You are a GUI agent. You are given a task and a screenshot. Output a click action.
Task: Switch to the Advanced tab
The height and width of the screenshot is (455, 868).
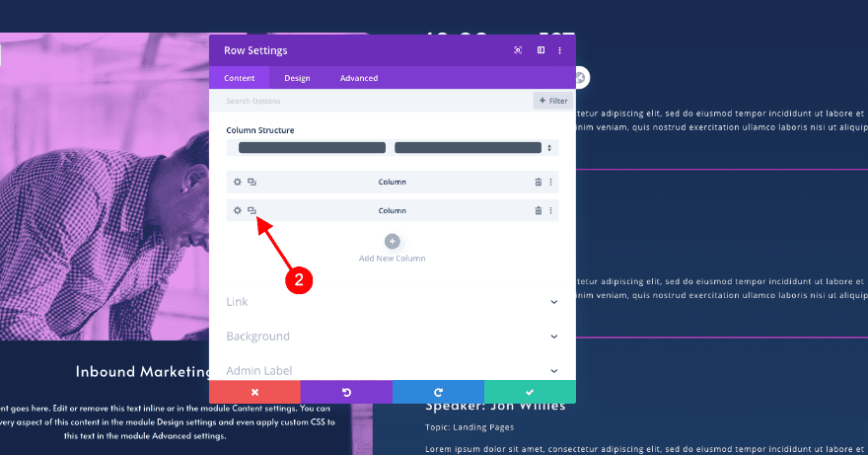[359, 78]
